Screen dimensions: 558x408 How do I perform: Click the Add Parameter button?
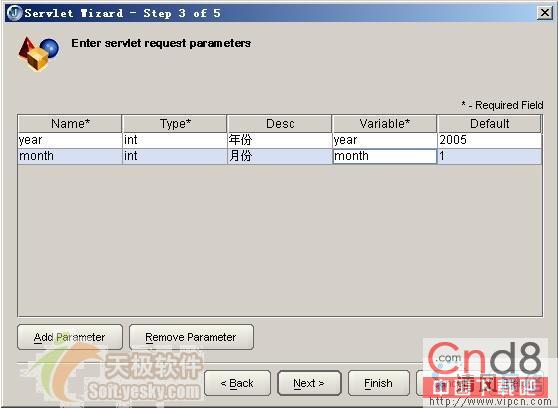(70, 337)
